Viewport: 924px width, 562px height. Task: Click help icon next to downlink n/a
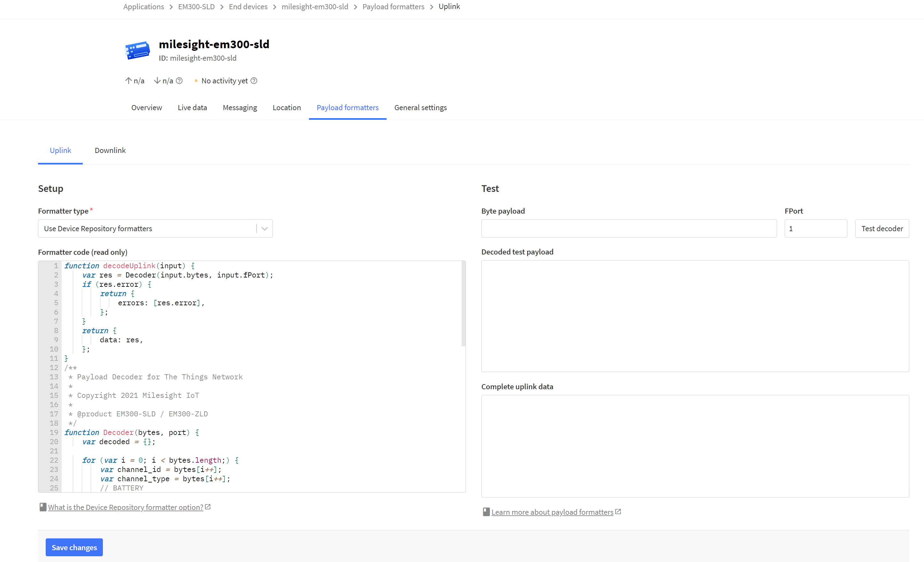pos(179,80)
